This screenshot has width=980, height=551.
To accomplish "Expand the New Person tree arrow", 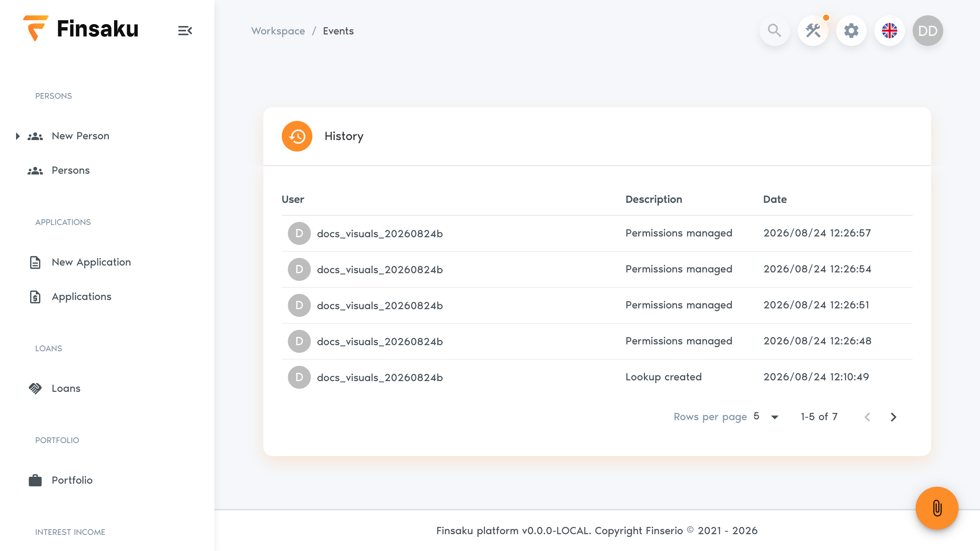I will pyautogui.click(x=18, y=136).
